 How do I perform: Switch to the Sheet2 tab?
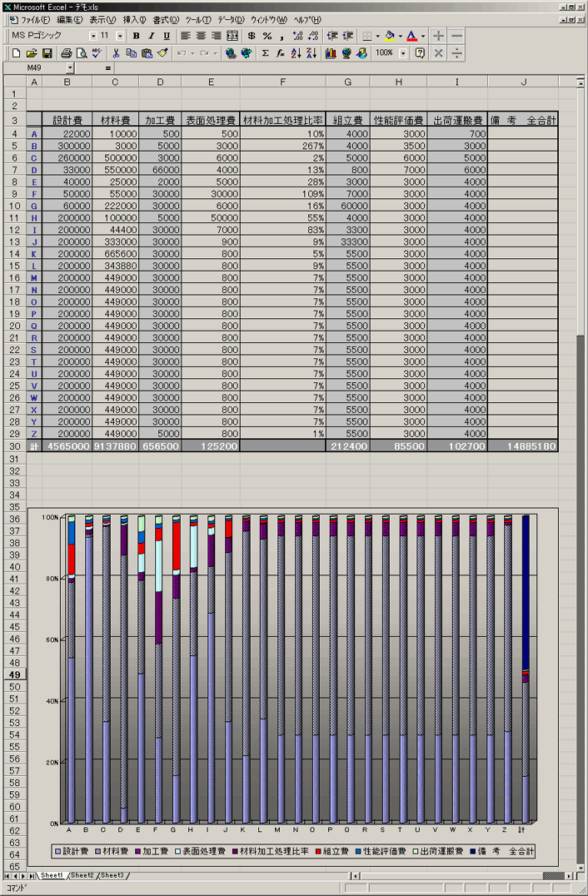point(82,875)
